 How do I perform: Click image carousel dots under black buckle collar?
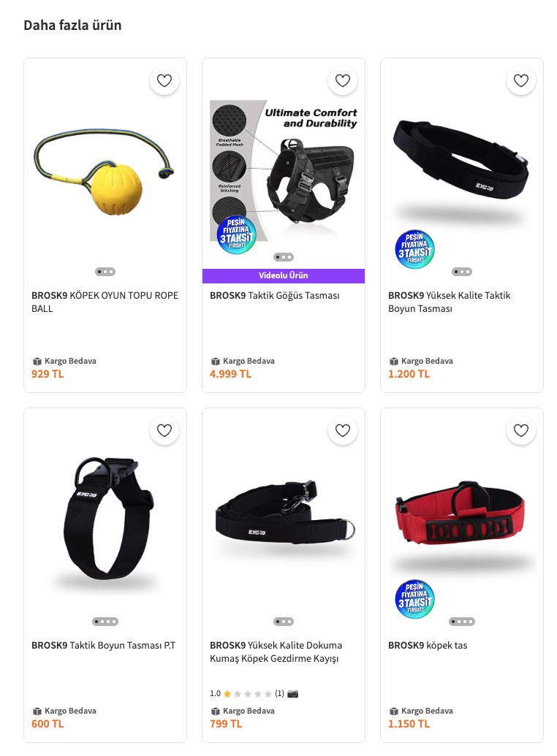(x=105, y=622)
